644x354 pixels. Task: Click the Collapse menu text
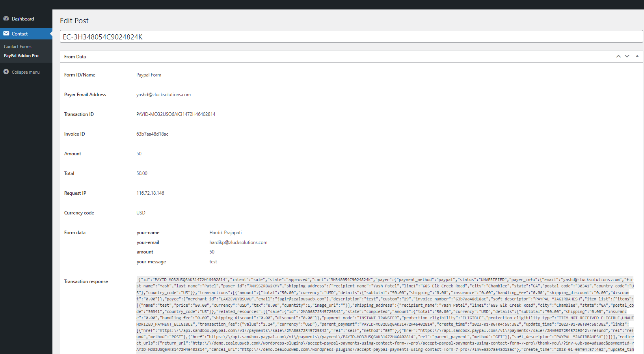point(26,72)
